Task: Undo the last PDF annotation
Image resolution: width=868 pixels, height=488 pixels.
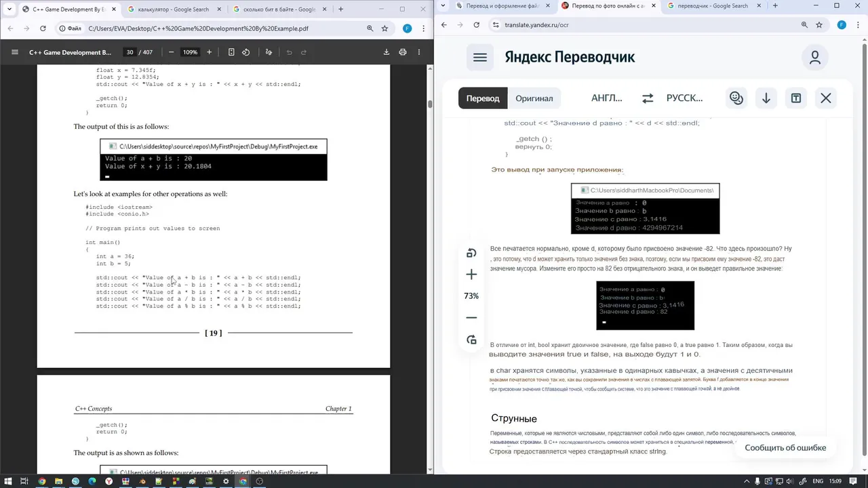Action: point(289,52)
